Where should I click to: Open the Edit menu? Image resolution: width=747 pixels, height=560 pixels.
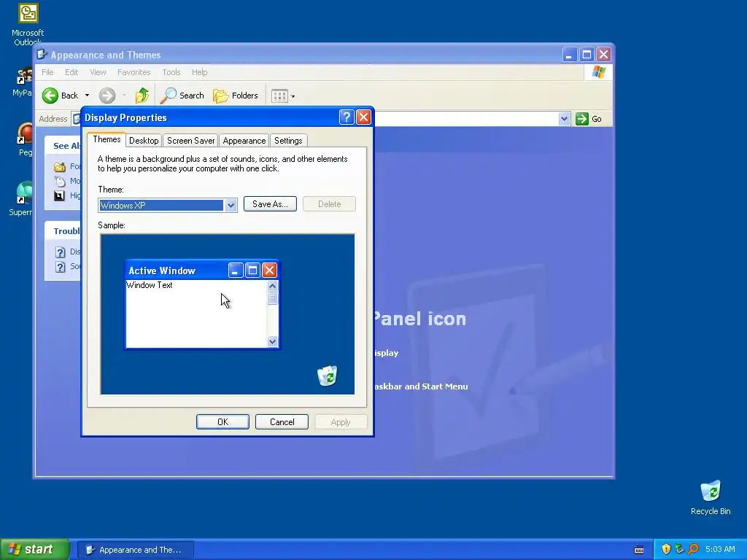(x=71, y=72)
